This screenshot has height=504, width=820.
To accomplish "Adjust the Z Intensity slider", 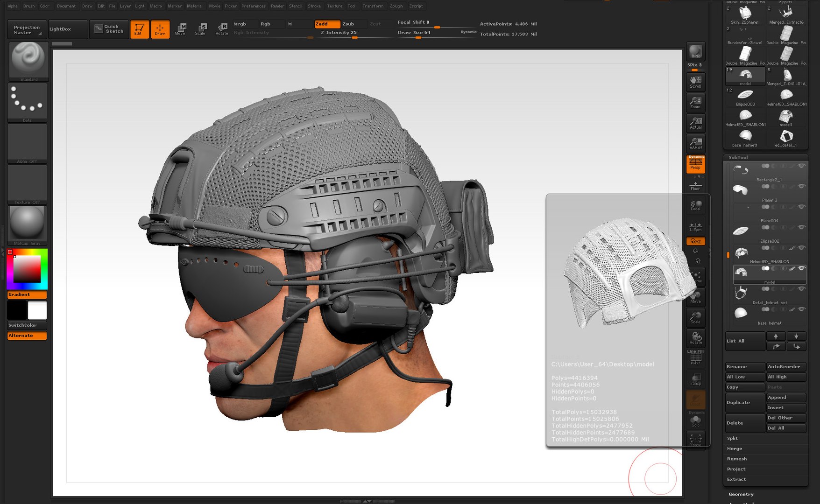I will [354, 34].
